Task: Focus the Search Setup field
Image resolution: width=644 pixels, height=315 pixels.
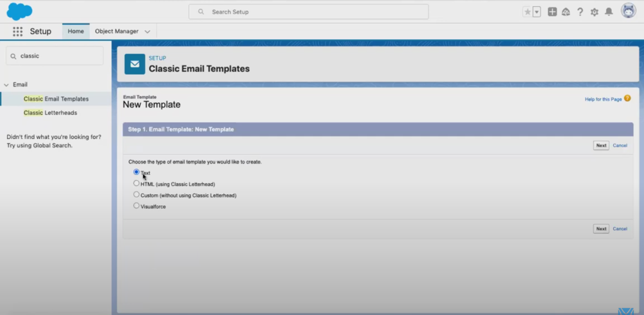Action: 308,12
